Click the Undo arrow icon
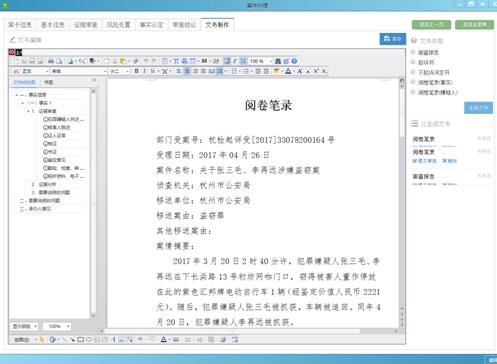The height and width of the screenshot is (364, 497). 146,61
